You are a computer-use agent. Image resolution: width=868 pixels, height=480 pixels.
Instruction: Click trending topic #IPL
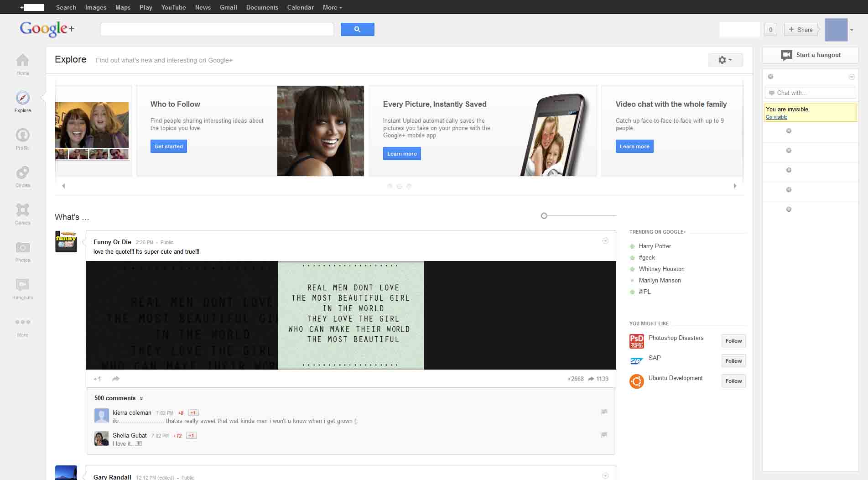tap(645, 292)
